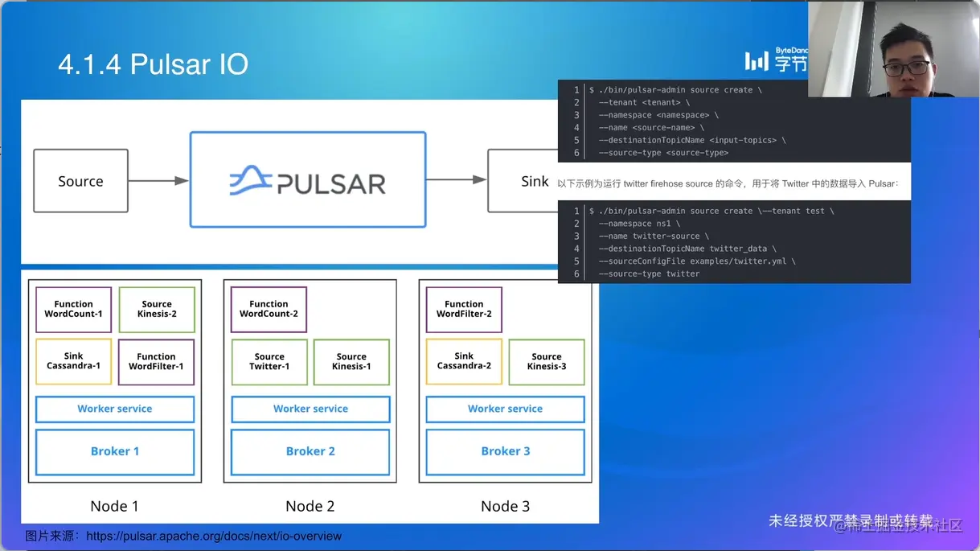Click code line '--namespace ns1 \'
Screen dimensions: 980x551
coord(639,224)
